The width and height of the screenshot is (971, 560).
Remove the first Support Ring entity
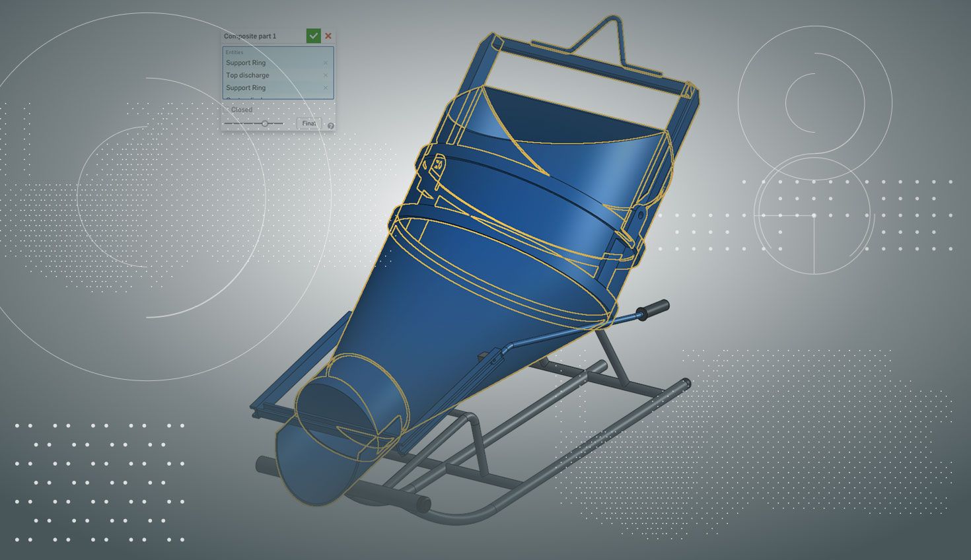[326, 63]
